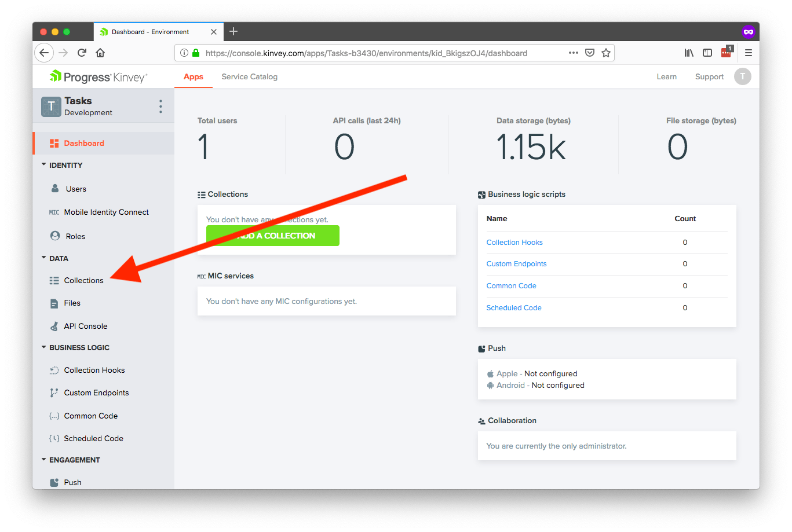
Task: Bookmark this page with star icon
Action: (x=606, y=53)
